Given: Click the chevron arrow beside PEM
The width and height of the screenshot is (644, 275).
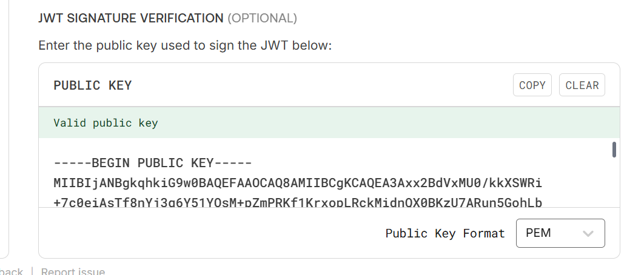Looking at the screenshot, I should (587, 234).
